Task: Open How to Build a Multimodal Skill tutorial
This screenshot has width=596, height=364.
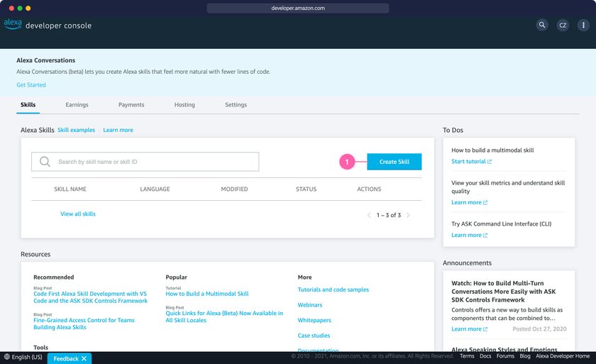Action: click(207, 294)
